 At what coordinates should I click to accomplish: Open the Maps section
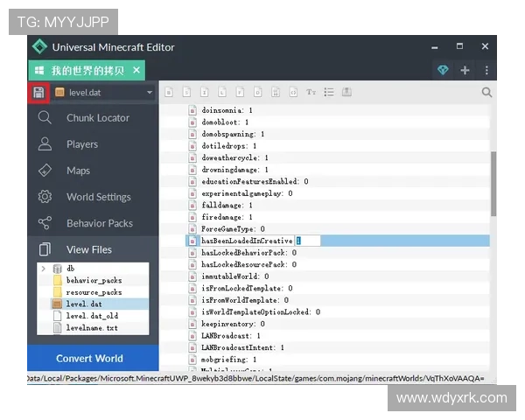point(93,171)
